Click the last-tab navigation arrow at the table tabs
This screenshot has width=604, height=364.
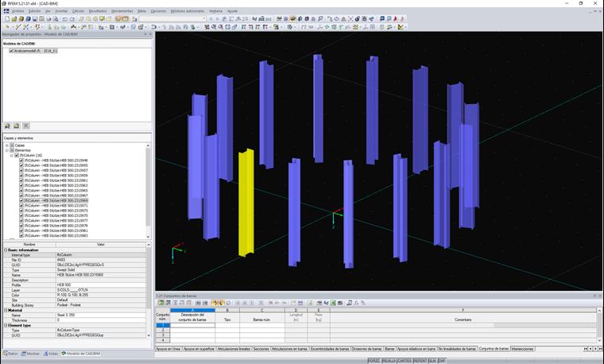pos(601,349)
